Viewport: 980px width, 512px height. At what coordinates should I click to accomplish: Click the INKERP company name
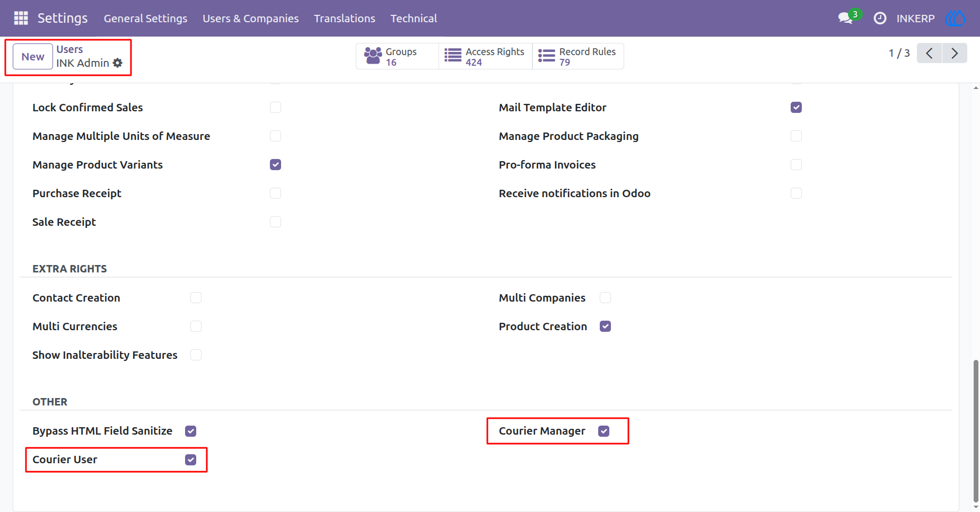(915, 19)
